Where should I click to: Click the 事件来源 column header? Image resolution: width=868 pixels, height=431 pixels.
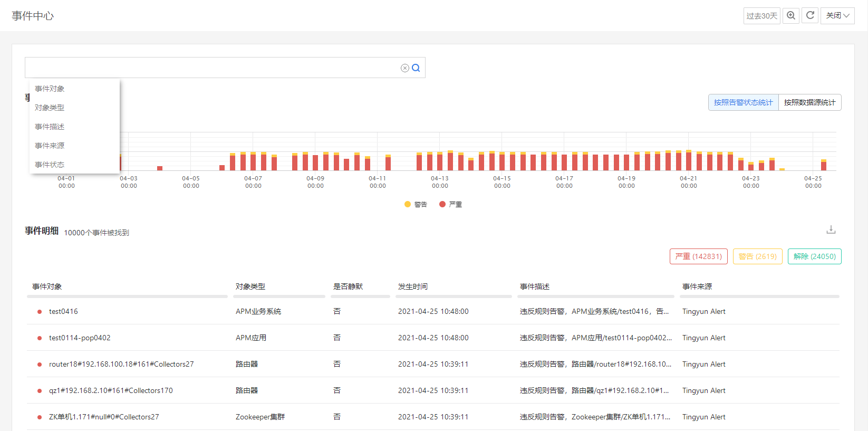[x=697, y=286]
